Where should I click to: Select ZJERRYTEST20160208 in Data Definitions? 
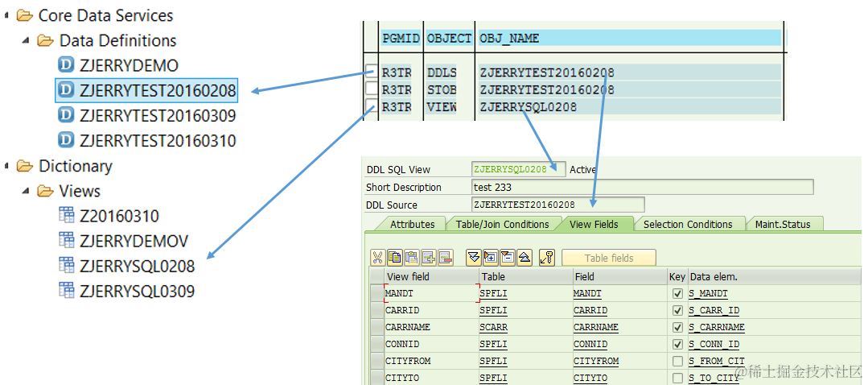(x=146, y=89)
